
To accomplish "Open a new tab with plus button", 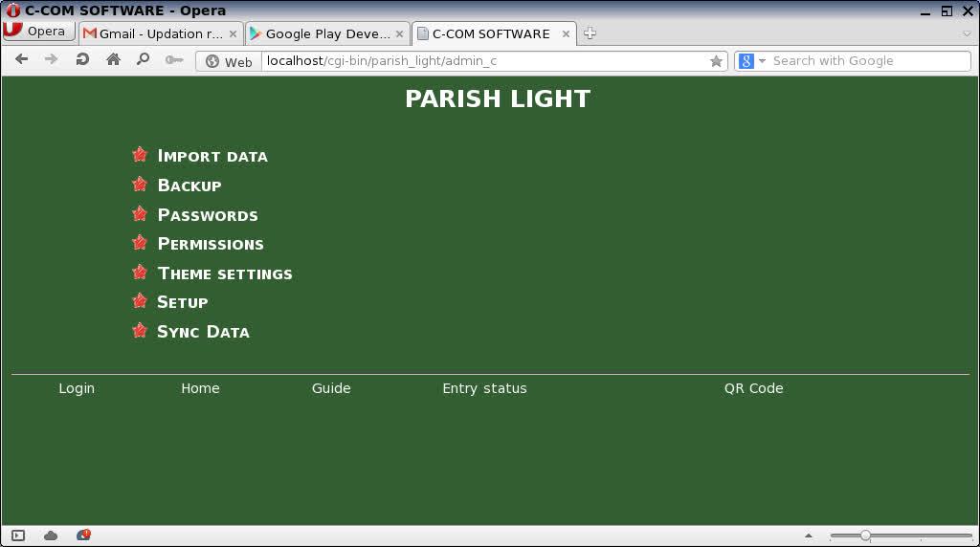I will [590, 33].
